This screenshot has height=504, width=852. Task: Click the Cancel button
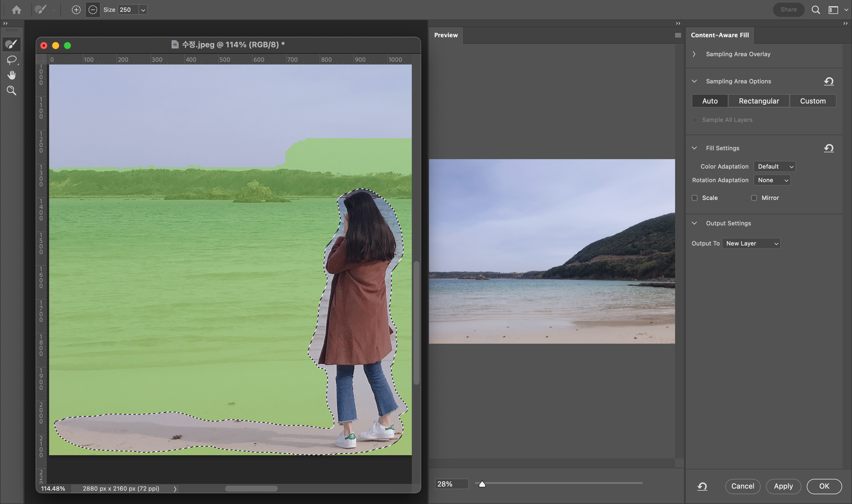742,486
